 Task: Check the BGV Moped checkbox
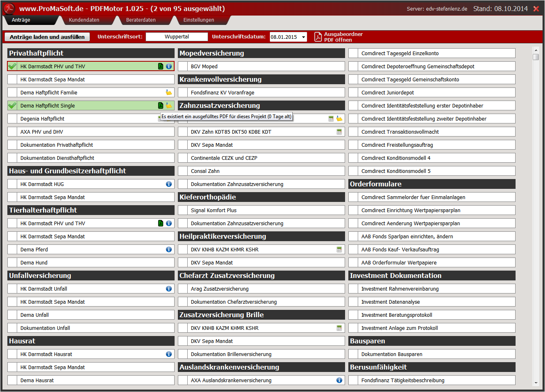183,66
